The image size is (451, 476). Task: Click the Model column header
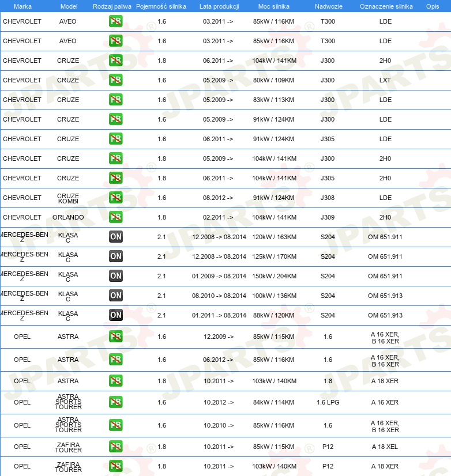[x=69, y=6]
